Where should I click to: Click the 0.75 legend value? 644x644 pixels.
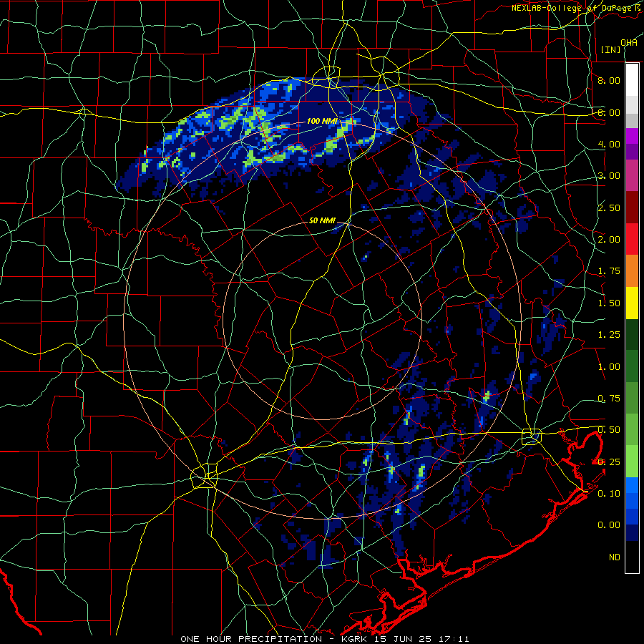click(x=609, y=399)
